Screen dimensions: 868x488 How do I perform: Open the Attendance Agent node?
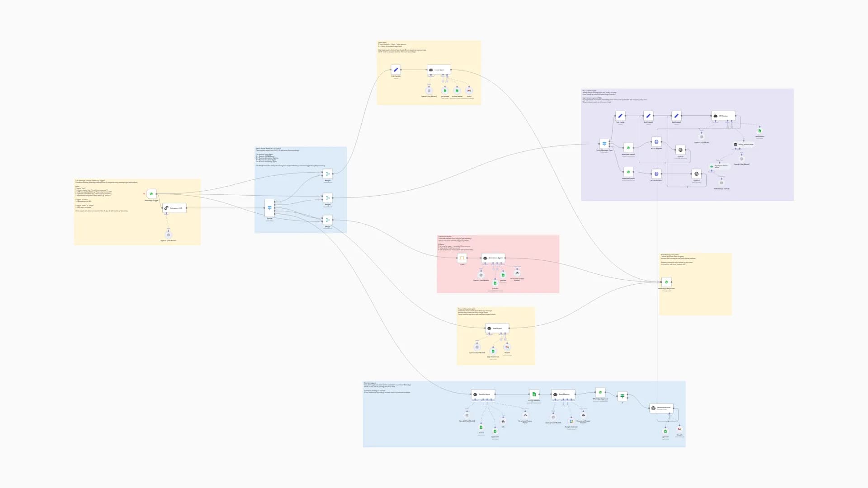tap(493, 258)
